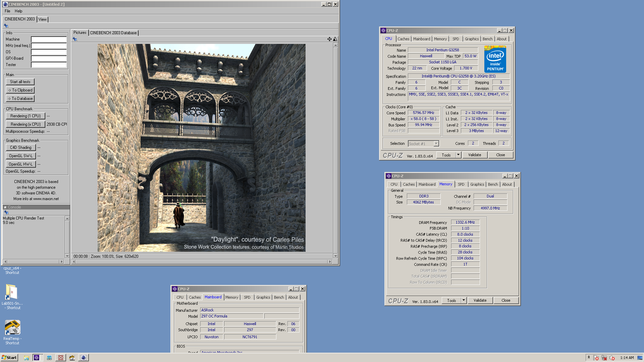Click Validate in CPU-Z CPU window
This screenshot has width=644, height=362.
point(475,155)
